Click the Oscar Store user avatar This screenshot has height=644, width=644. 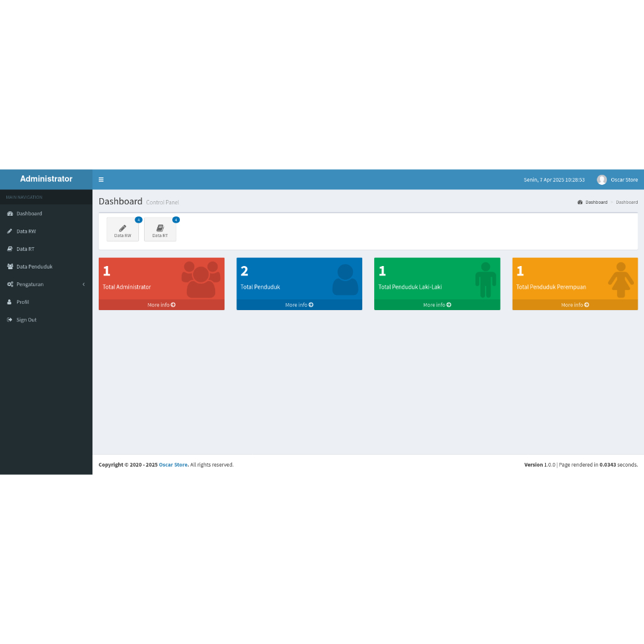602,179
